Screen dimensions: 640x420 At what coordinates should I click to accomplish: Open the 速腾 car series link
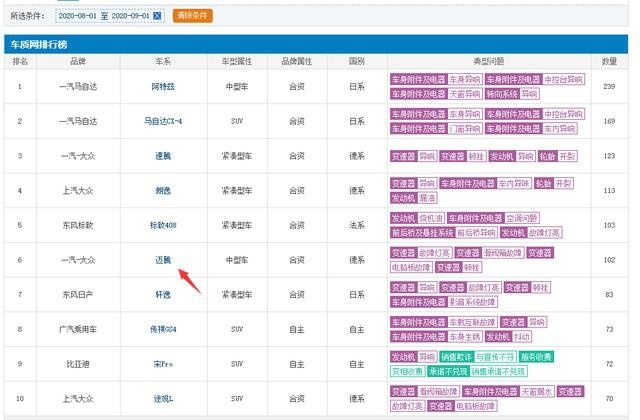163,156
